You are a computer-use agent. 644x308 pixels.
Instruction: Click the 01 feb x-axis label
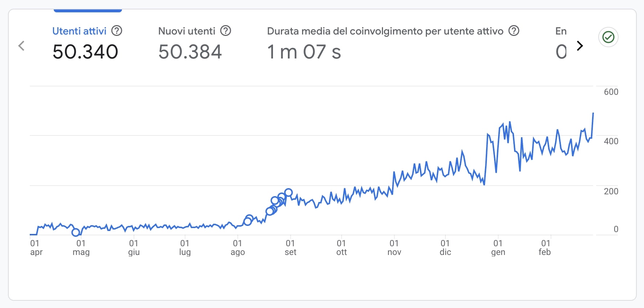[x=545, y=248]
